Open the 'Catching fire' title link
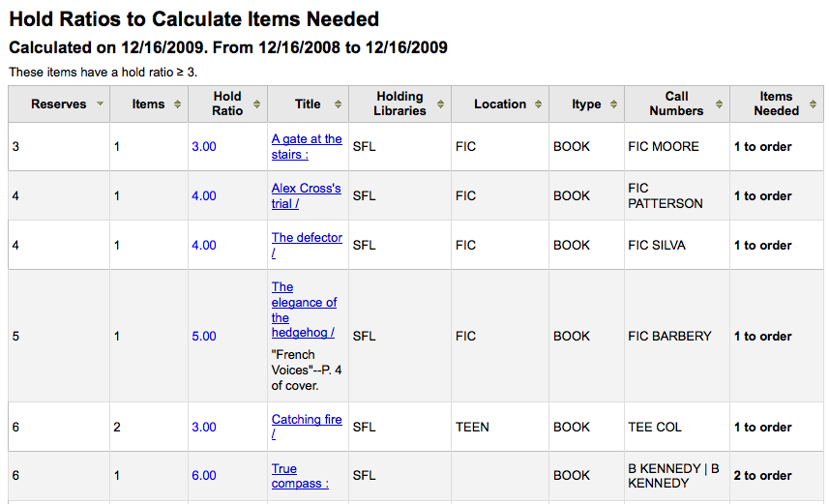 (x=307, y=427)
